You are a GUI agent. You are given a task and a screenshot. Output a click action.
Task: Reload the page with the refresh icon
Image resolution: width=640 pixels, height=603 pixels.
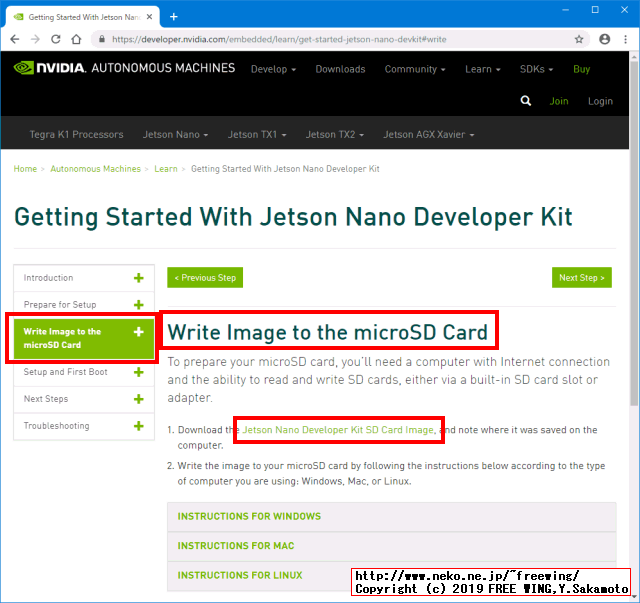pos(56,39)
